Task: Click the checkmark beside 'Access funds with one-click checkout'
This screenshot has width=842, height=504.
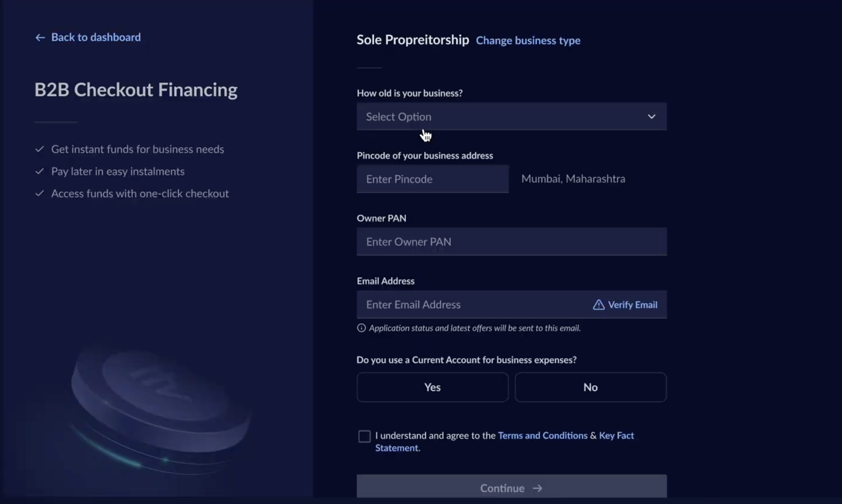Action: pyautogui.click(x=39, y=193)
